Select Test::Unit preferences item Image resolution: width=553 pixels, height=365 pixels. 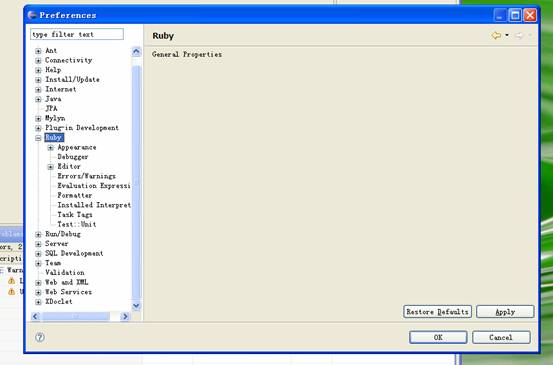(x=77, y=224)
